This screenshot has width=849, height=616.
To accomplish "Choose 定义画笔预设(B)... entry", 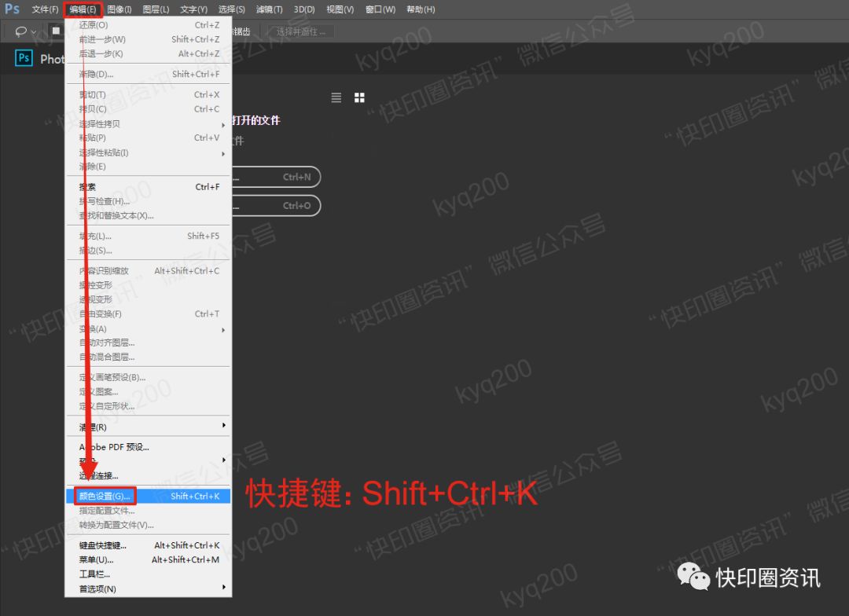I will click(149, 377).
